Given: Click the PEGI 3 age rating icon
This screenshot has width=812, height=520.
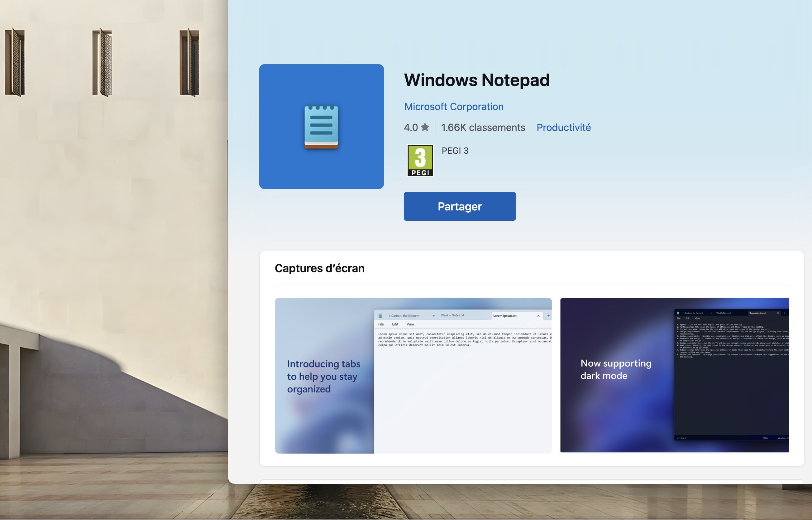Looking at the screenshot, I should (x=420, y=160).
